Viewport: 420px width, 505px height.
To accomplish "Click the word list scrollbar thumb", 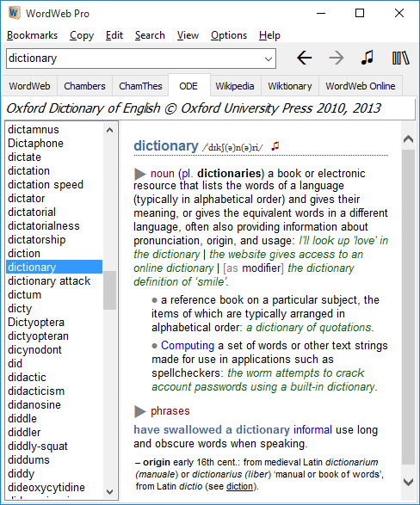I will (x=109, y=290).
